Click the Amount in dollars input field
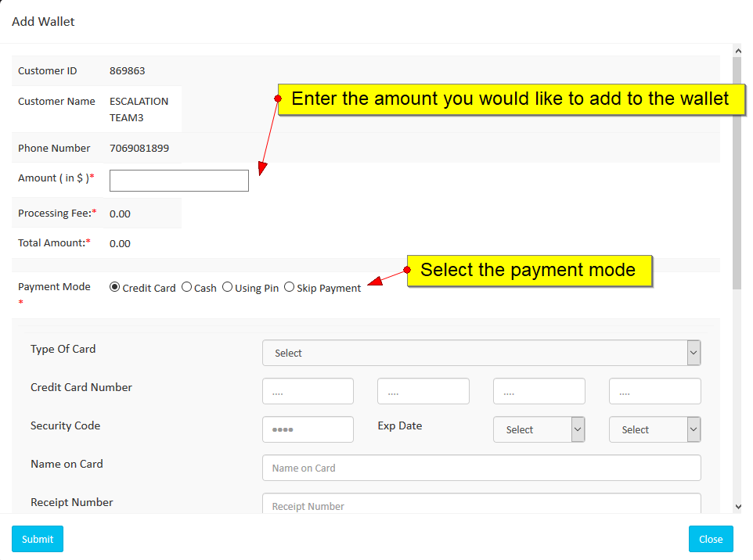 click(x=178, y=180)
